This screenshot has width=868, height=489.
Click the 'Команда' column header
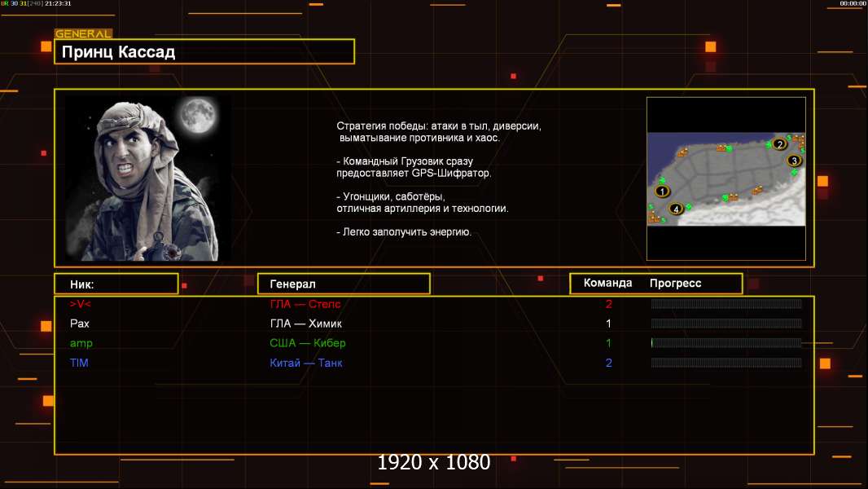tap(607, 283)
